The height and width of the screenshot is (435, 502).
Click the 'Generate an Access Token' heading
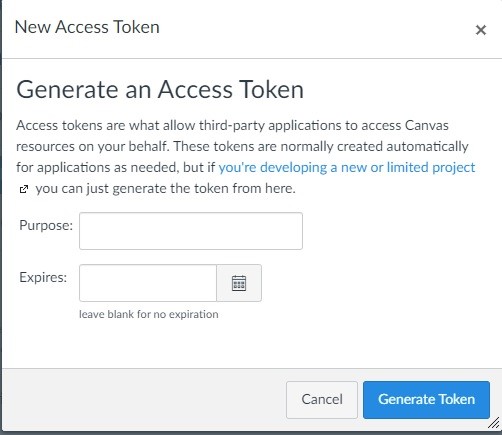pyautogui.click(x=160, y=90)
